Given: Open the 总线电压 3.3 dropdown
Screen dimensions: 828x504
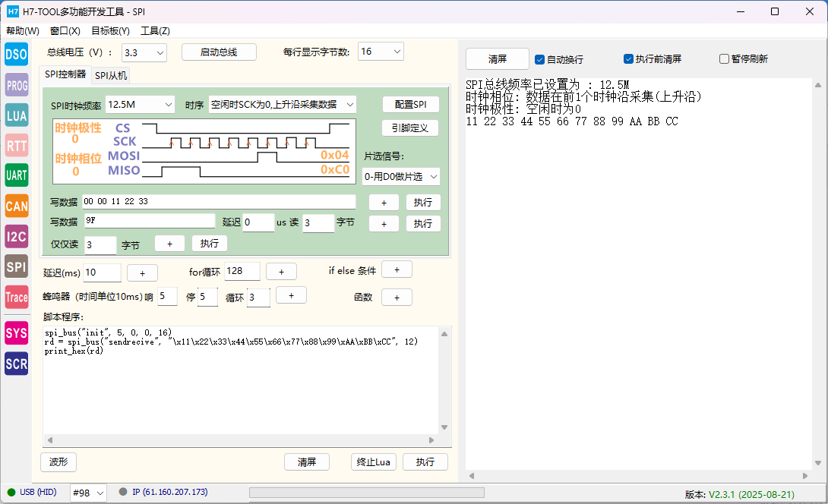Looking at the screenshot, I should tap(144, 52).
